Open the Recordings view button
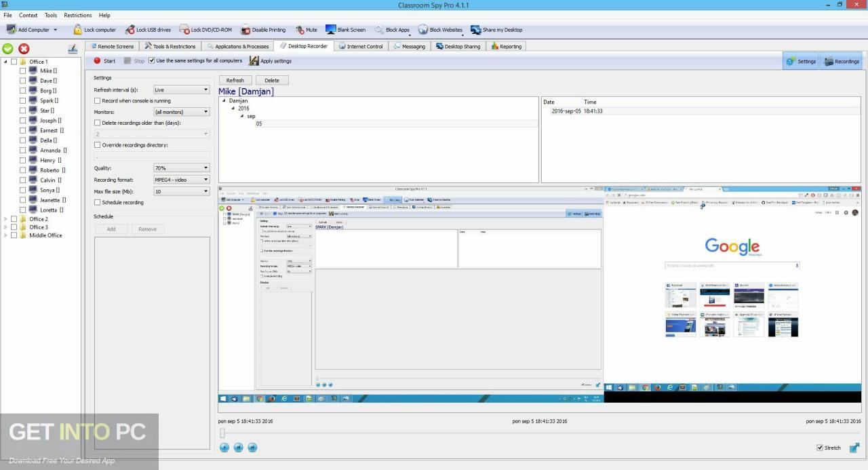This screenshot has width=868, height=470. point(841,61)
